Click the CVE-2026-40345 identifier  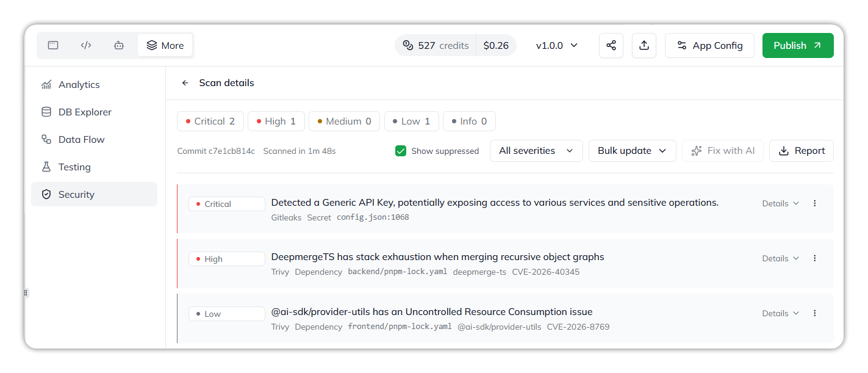(546, 272)
